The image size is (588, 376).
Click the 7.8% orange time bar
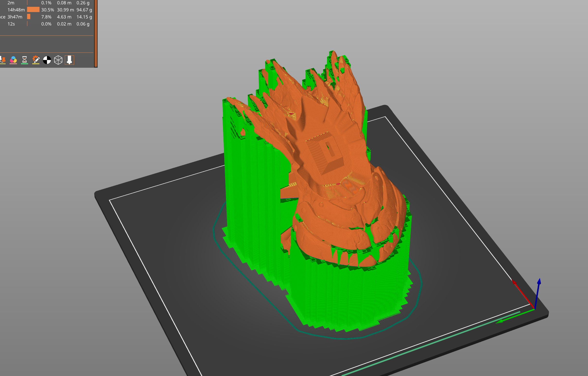click(29, 17)
